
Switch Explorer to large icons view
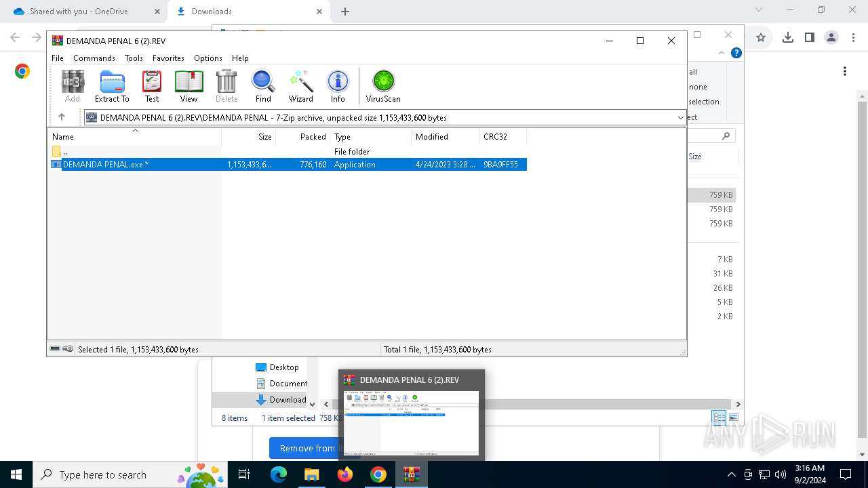click(733, 418)
